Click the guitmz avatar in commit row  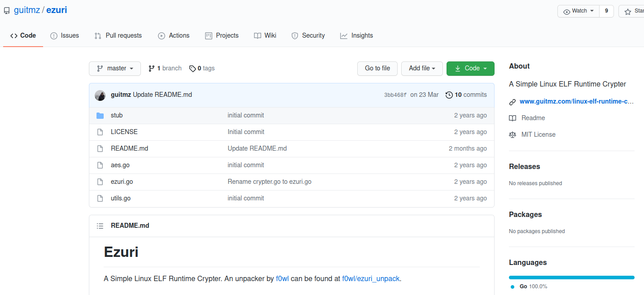pos(100,95)
